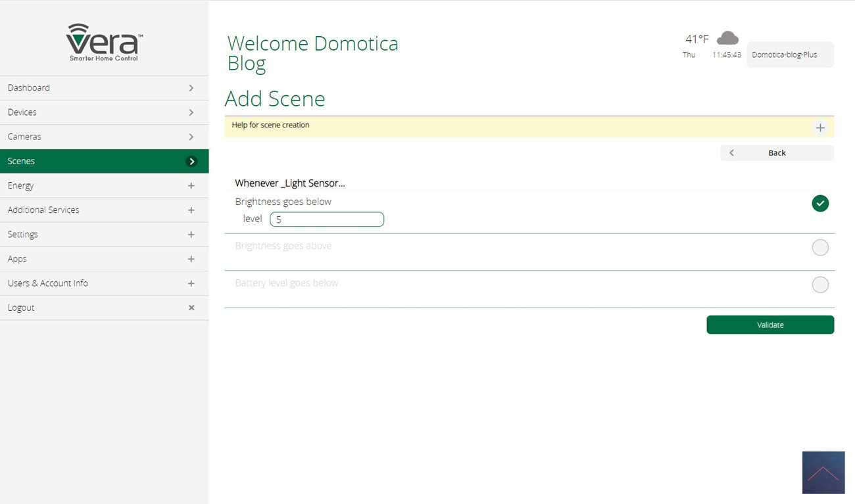
Task: Click the plus icon beside Apps
Action: [191, 259]
